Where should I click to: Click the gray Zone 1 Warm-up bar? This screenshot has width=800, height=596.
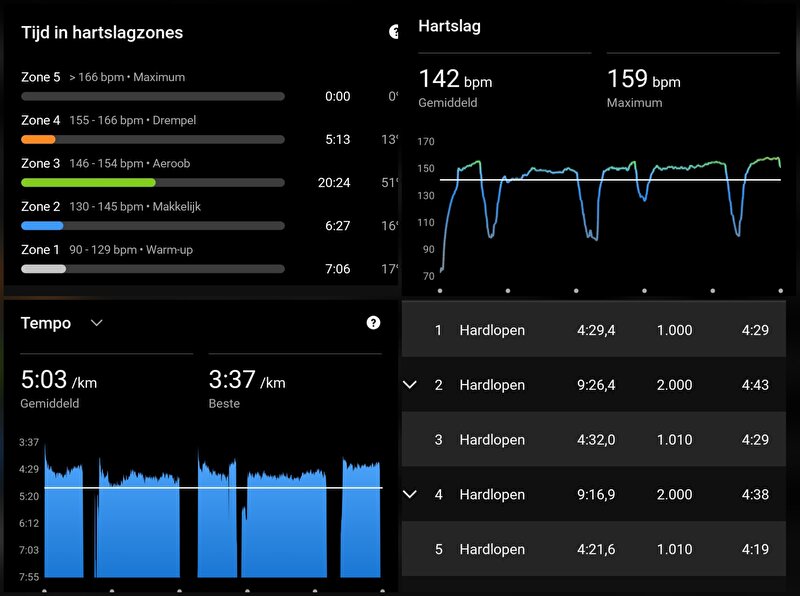pyautogui.click(x=43, y=269)
